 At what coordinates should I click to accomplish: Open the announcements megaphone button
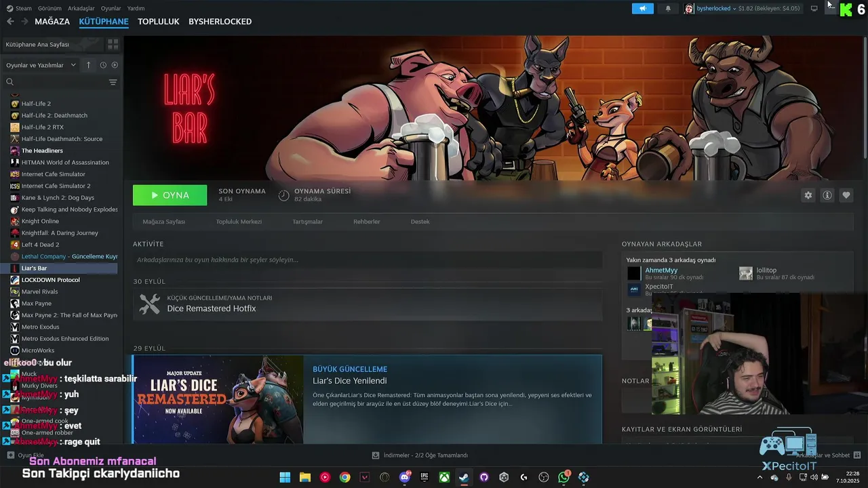click(642, 8)
